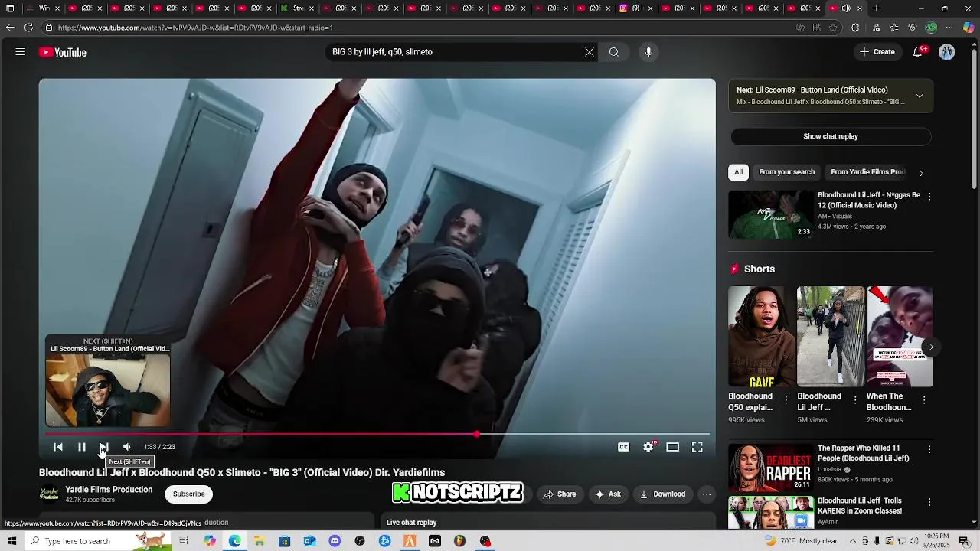Go to the YouTube home logo
This screenshot has width=980, height=551.
point(63,52)
